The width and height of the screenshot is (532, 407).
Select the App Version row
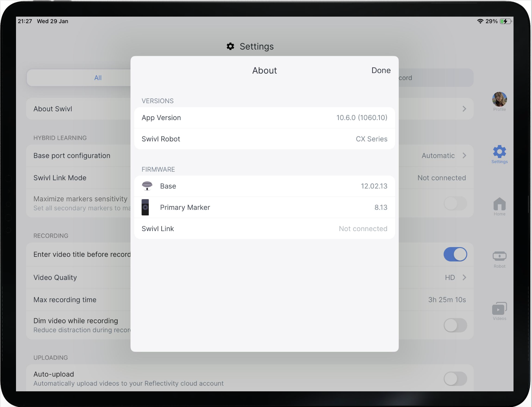[264, 118]
